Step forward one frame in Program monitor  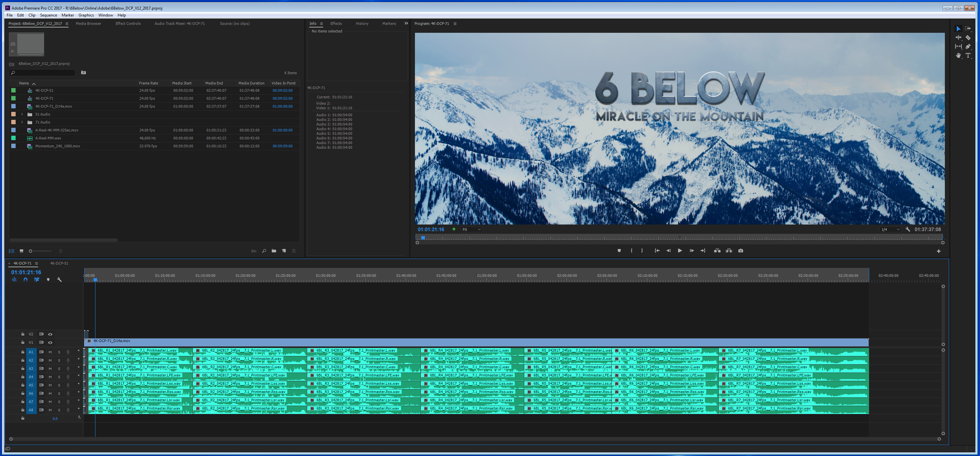(x=692, y=251)
